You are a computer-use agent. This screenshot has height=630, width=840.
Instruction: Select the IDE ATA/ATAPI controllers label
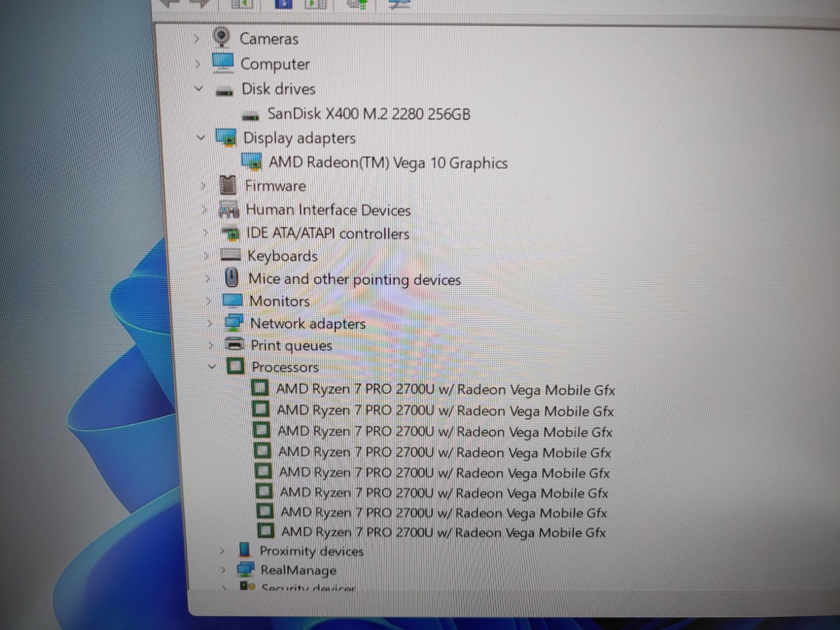tap(328, 233)
